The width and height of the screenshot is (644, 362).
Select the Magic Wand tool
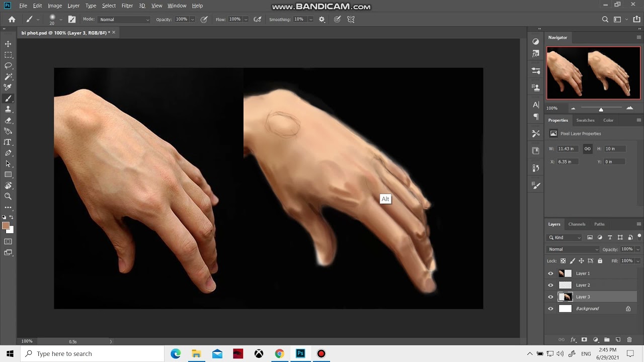pyautogui.click(x=8, y=77)
